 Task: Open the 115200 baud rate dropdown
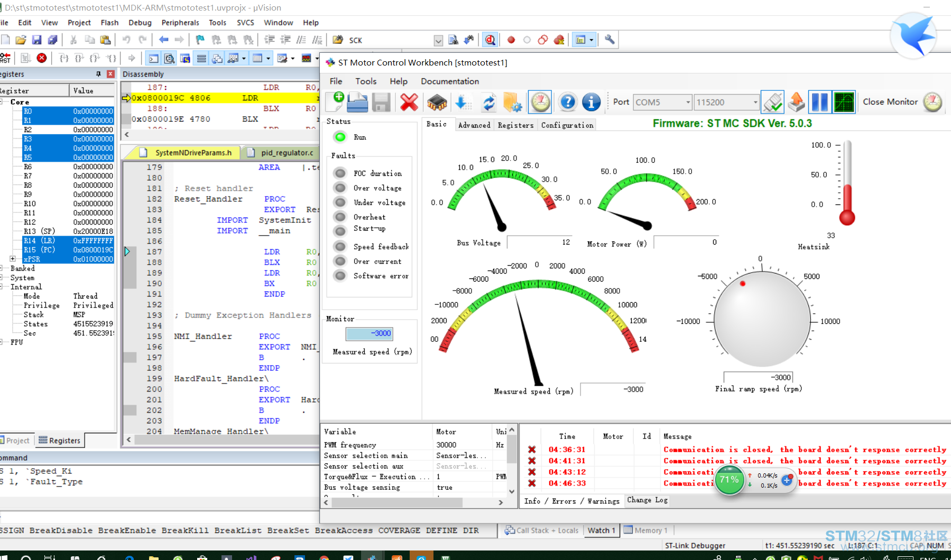(755, 102)
